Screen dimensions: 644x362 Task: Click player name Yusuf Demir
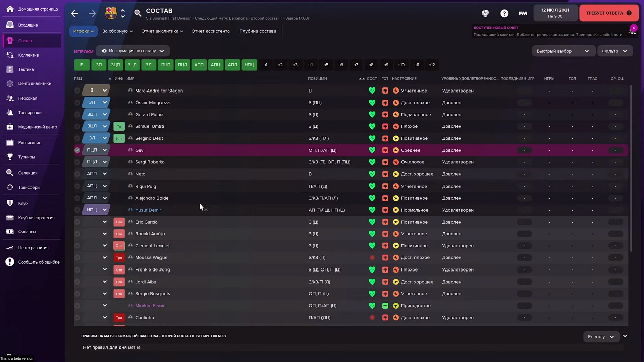[x=148, y=210]
